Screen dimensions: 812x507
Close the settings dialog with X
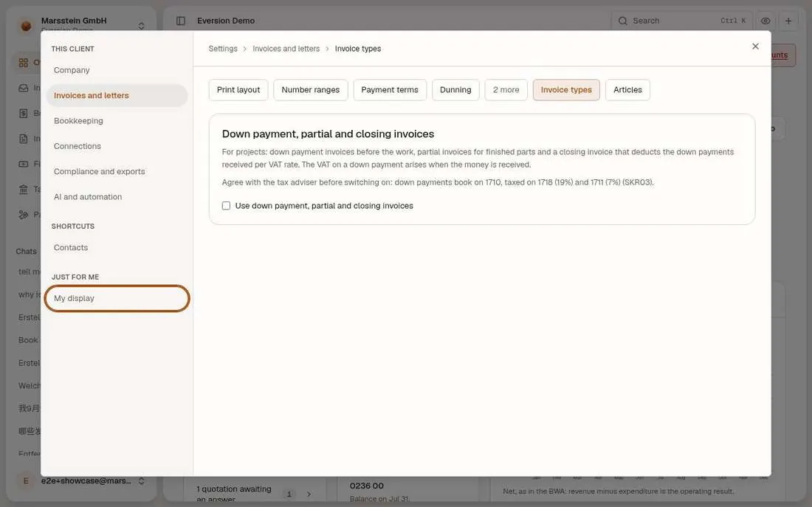tap(755, 46)
